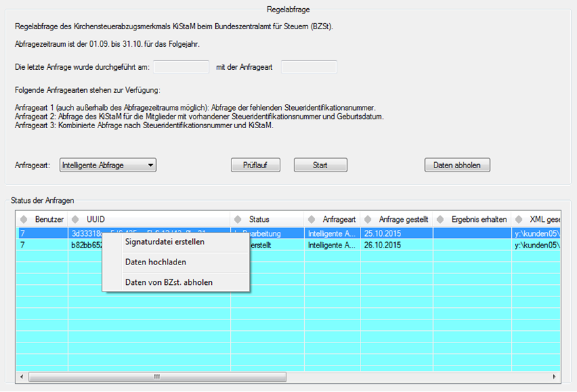Click the diamond icon in Anfrageart column header
The height and width of the screenshot is (392, 577).
pyautogui.click(x=312, y=219)
